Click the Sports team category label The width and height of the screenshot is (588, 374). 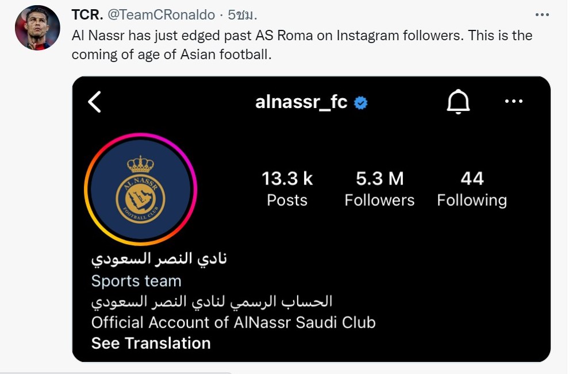point(136,281)
